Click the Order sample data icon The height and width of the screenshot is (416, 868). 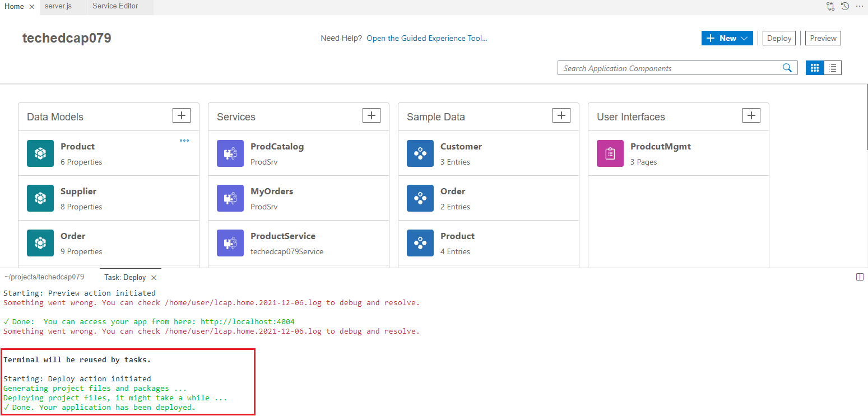420,198
